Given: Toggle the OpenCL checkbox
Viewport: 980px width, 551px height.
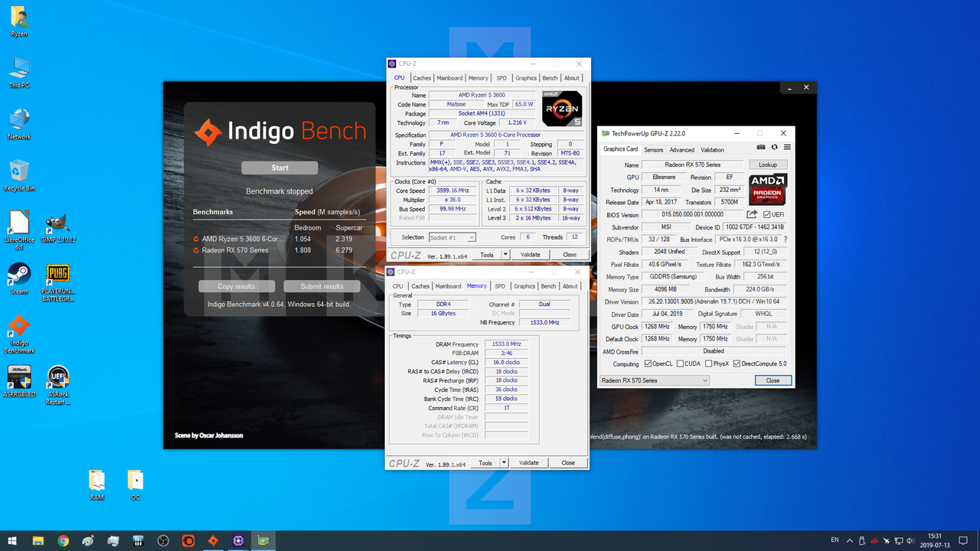Looking at the screenshot, I should pos(648,364).
